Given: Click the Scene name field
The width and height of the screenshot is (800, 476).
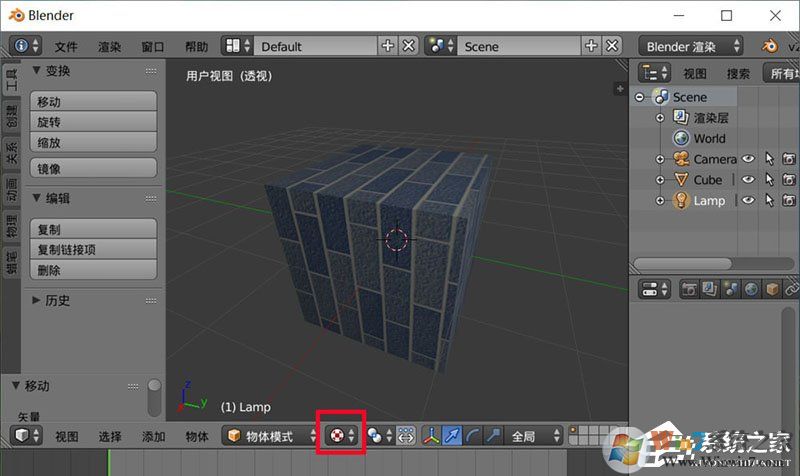Looking at the screenshot, I should (519, 46).
